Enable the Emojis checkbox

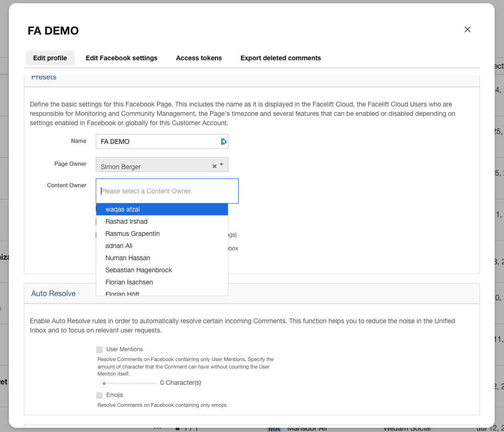(x=99, y=396)
